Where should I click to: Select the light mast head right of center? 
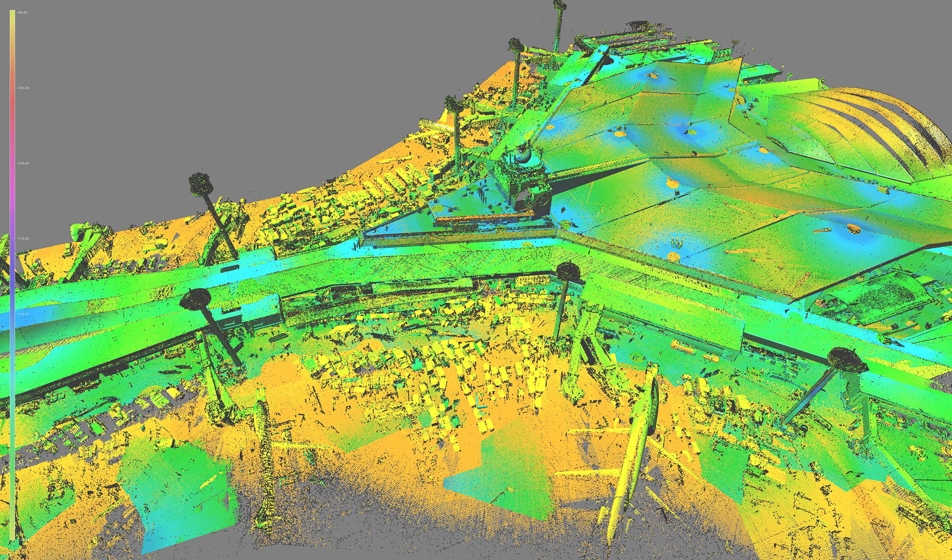point(567,270)
